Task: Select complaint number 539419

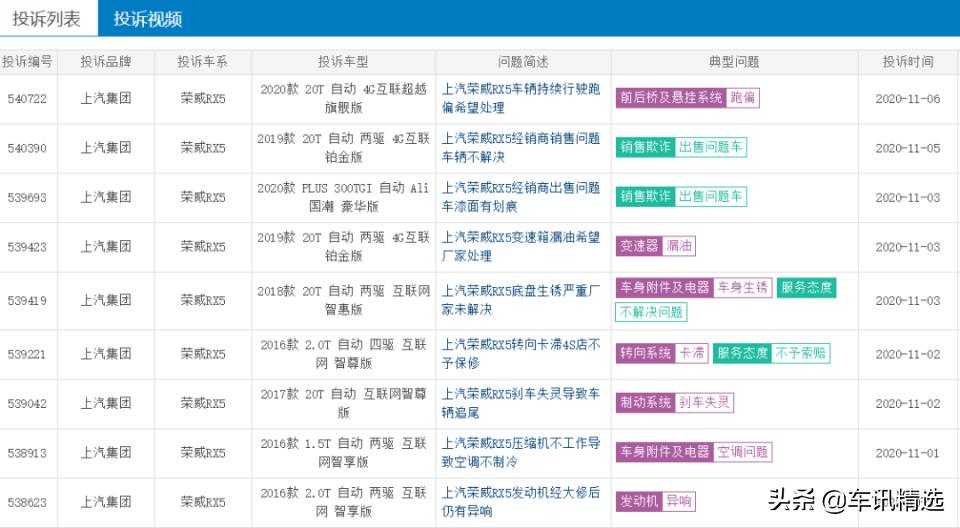Action: [27, 300]
